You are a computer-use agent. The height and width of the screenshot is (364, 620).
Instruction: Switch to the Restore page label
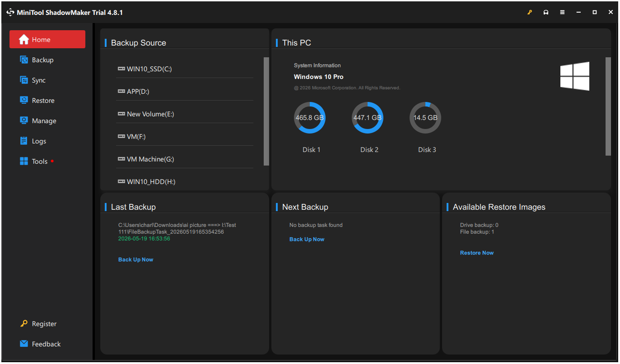pyautogui.click(x=43, y=101)
